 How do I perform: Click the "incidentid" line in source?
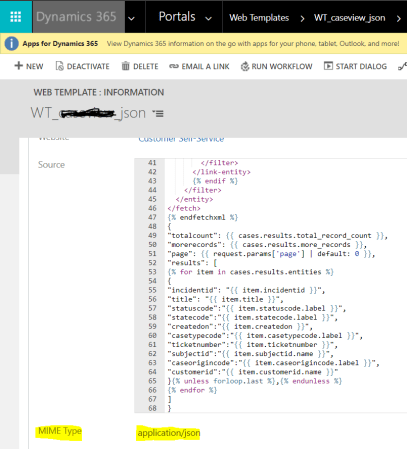pyautogui.click(x=246, y=290)
